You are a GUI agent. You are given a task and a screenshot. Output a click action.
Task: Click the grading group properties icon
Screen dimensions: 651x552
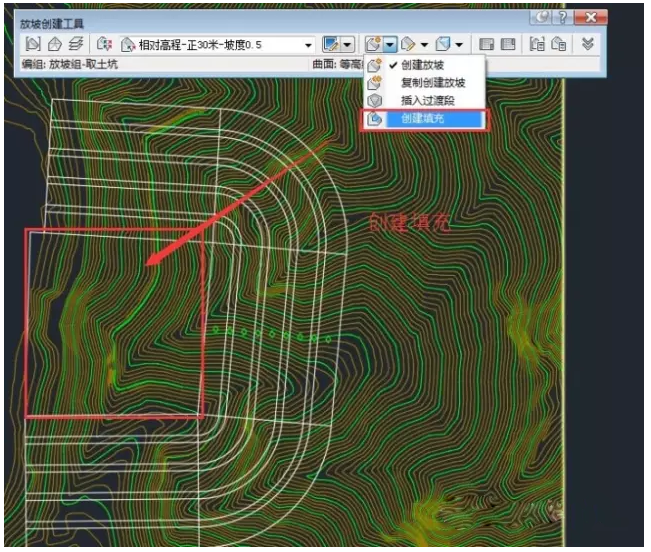(536, 45)
